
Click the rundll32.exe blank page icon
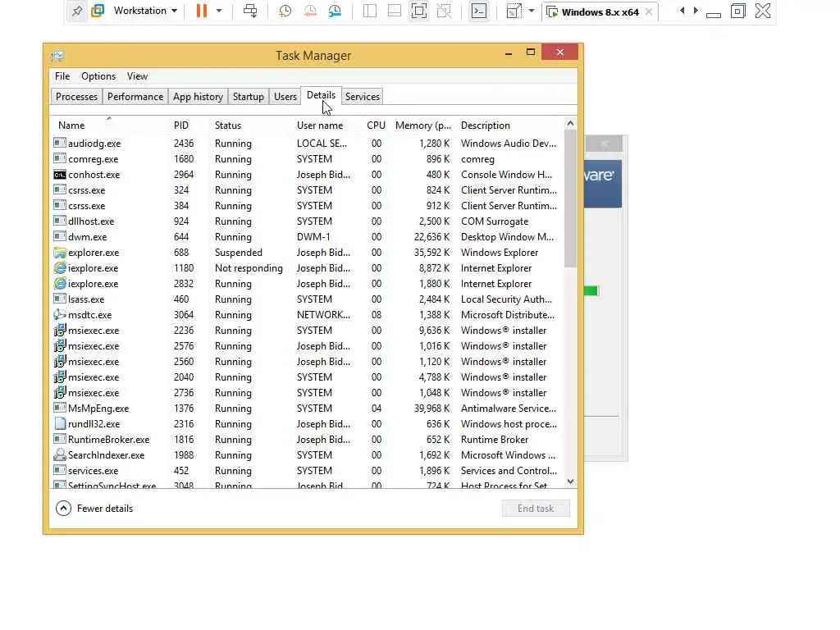click(60, 424)
